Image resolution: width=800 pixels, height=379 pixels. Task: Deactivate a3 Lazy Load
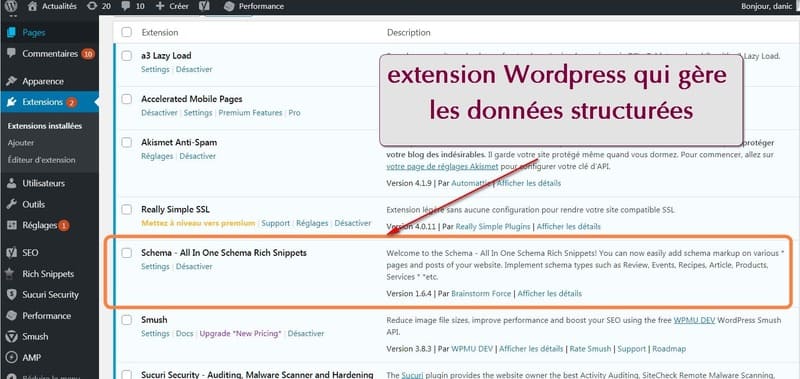click(x=194, y=69)
